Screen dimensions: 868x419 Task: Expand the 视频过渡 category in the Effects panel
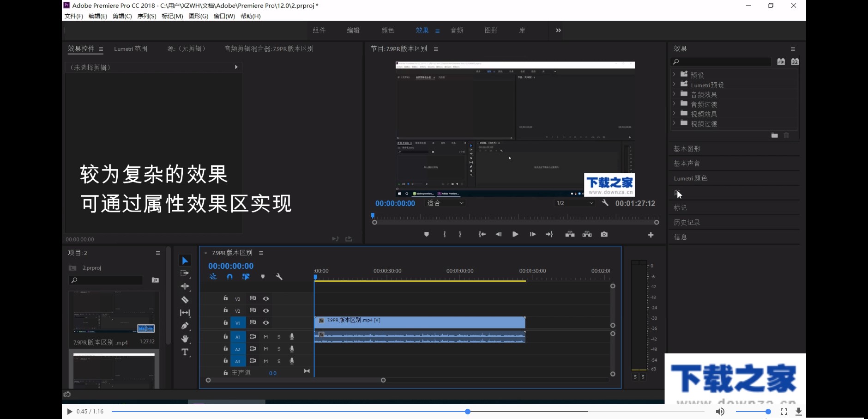[x=675, y=123]
